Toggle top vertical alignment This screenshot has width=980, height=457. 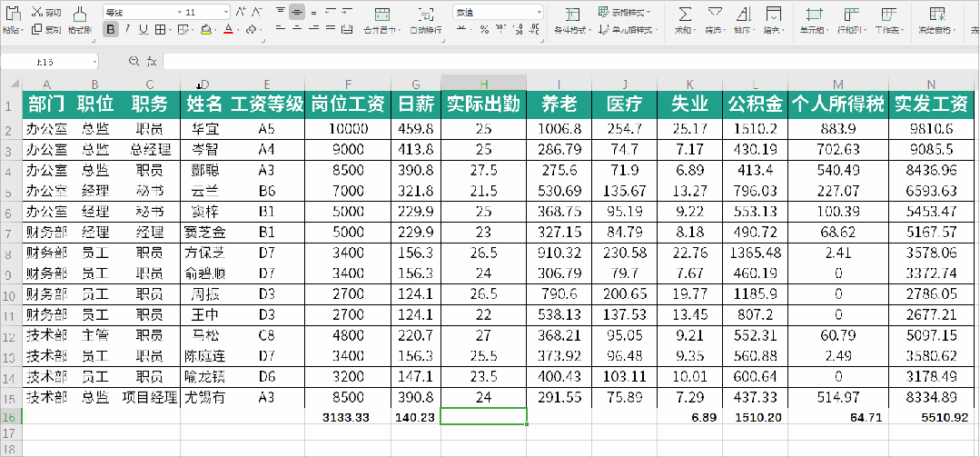(281, 12)
